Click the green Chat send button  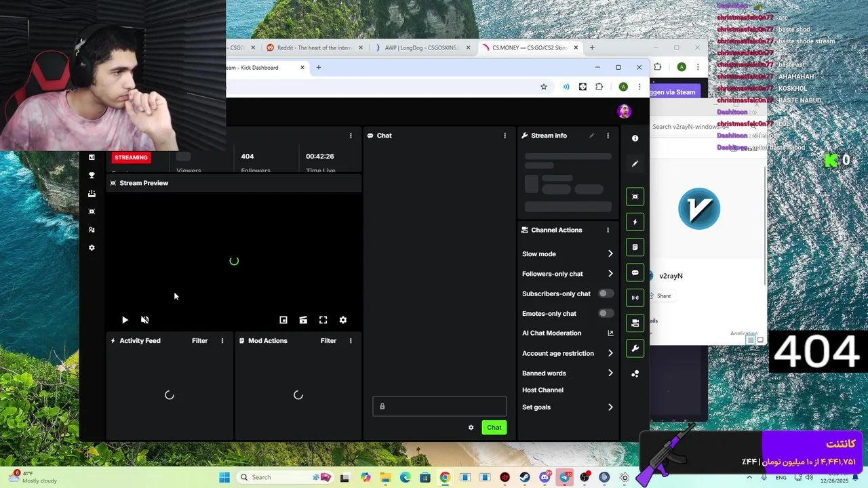(x=494, y=428)
